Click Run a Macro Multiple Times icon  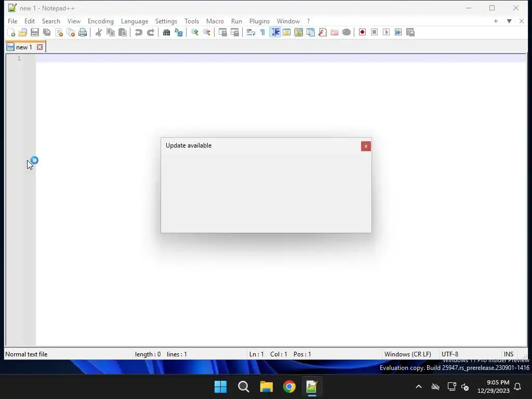[398, 32]
